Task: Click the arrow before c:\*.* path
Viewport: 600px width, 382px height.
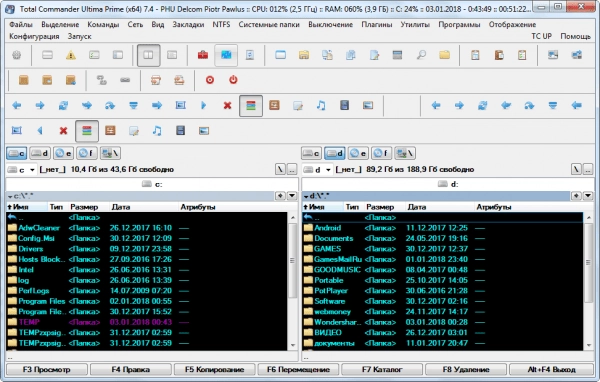Action: pos(10,196)
